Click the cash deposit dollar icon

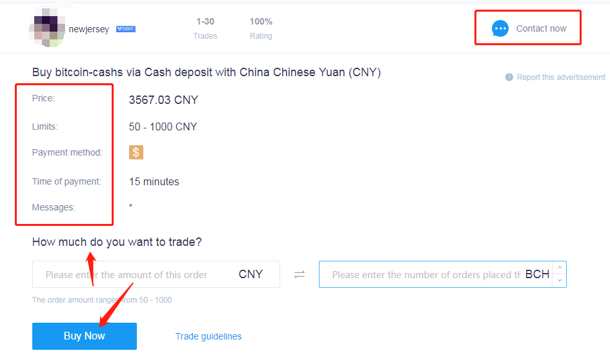[x=136, y=152]
